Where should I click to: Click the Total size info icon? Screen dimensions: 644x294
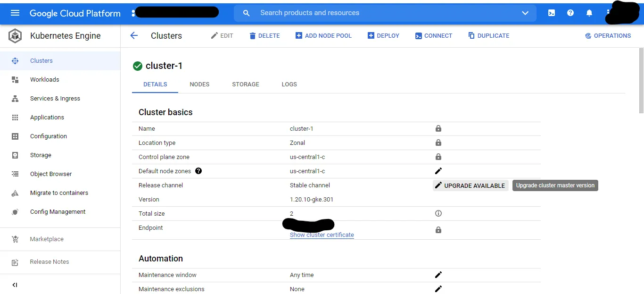tap(438, 213)
